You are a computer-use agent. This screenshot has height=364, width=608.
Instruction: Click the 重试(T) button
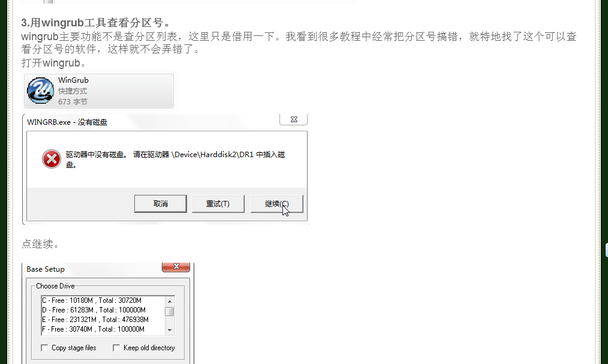[x=218, y=204]
